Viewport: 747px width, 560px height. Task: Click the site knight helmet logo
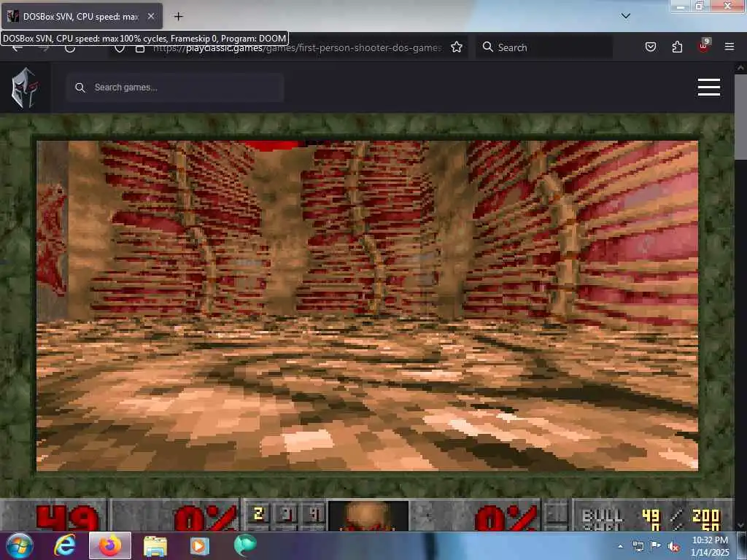point(25,87)
